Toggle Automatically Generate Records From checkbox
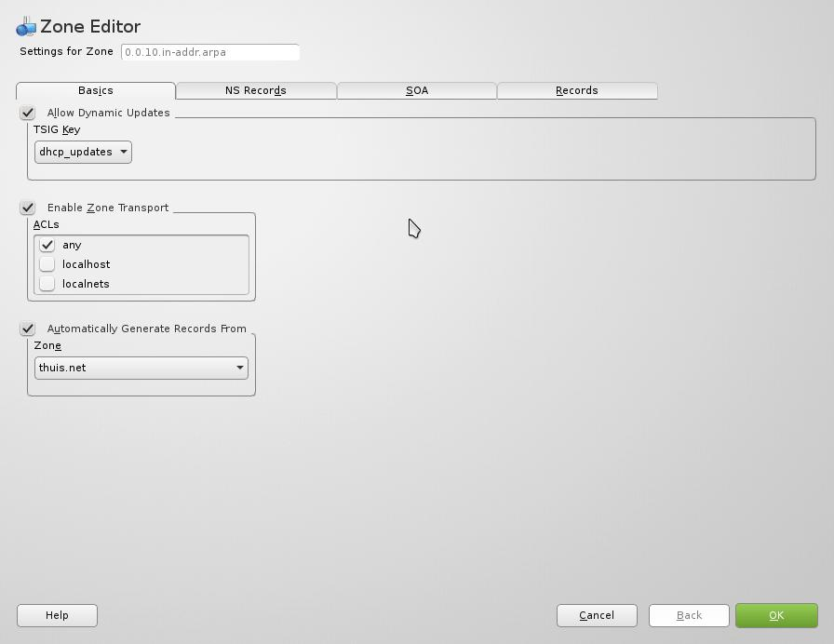Image resolution: width=834 pixels, height=644 pixels. coord(28,329)
